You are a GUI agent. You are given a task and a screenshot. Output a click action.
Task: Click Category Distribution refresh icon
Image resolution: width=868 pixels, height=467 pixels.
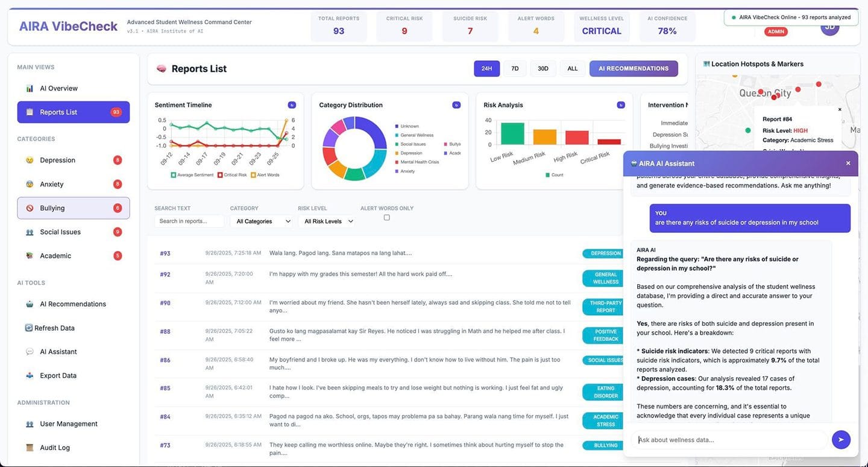pyautogui.click(x=456, y=105)
